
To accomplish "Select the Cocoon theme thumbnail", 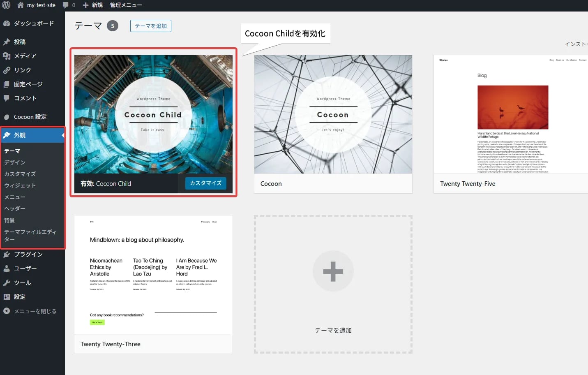I will pos(333,114).
